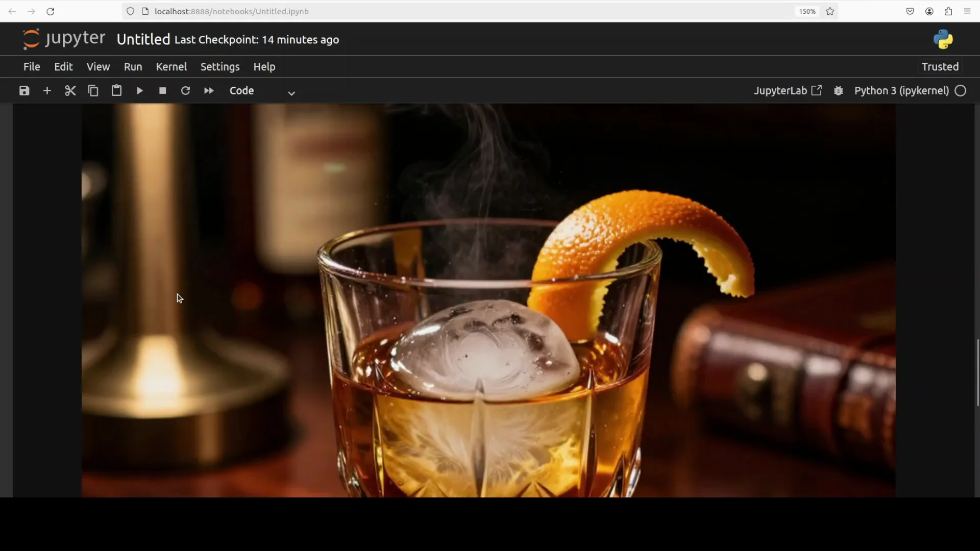Open the debugger panel

(839, 90)
